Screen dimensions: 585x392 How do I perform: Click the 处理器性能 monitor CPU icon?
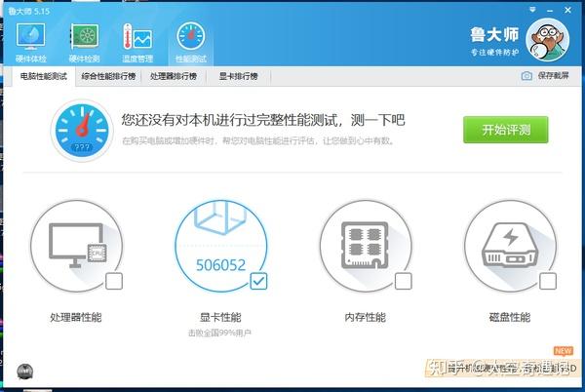point(76,246)
